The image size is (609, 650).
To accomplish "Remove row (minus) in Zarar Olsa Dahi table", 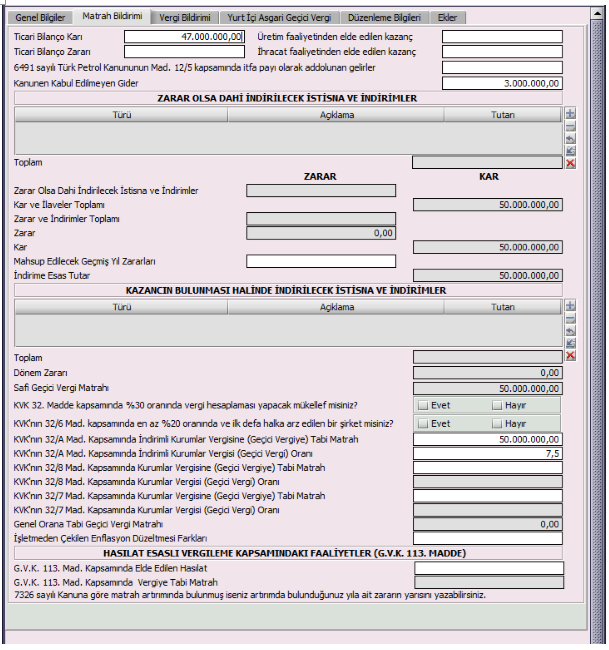I will 570,126.
